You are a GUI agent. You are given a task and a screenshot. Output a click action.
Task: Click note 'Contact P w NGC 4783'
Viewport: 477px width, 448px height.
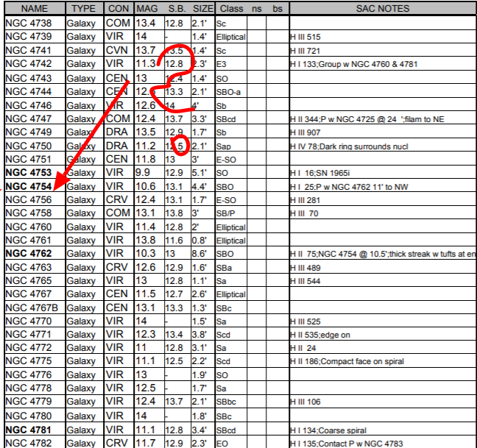coord(361,444)
